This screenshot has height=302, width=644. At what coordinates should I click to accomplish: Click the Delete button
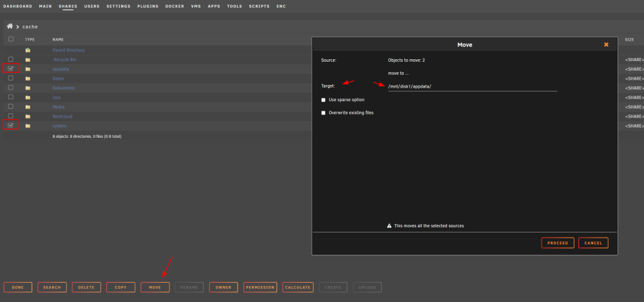(x=86, y=287)
